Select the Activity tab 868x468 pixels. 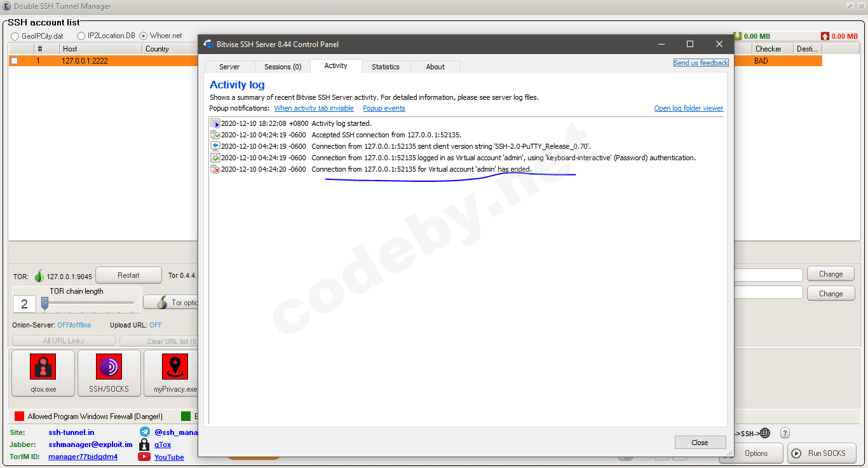[336, 66]
